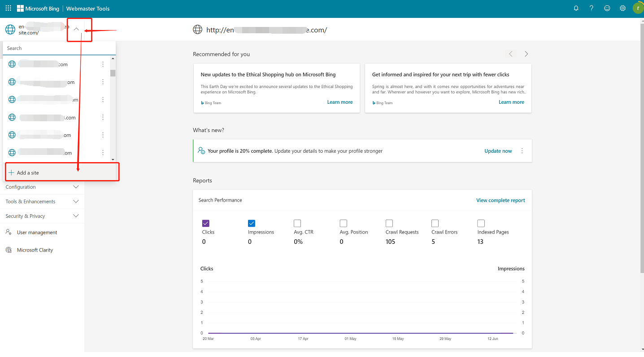644x357 pixels.
Task: Open the View complete report link
Action: coord(500,200)
